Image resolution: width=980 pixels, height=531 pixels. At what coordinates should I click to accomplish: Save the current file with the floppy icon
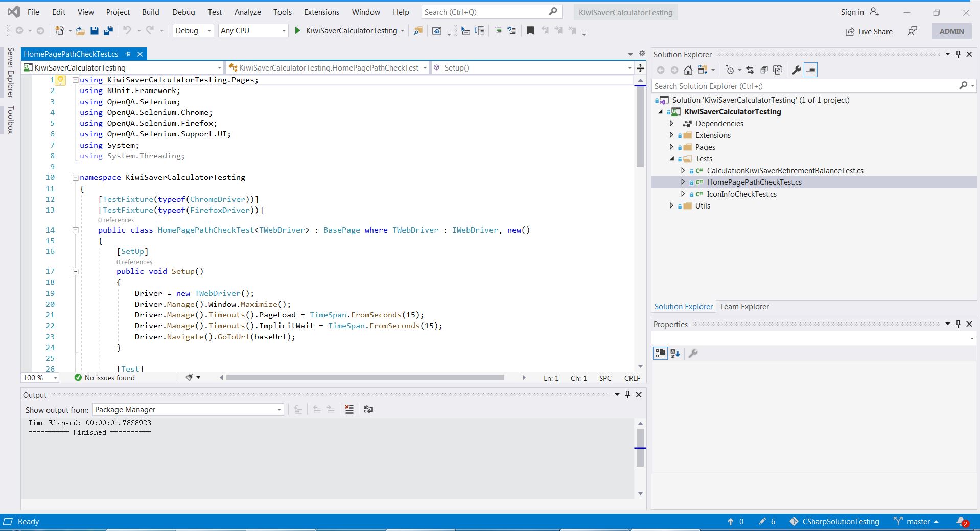pyautogui.click(x=94, y=31)
